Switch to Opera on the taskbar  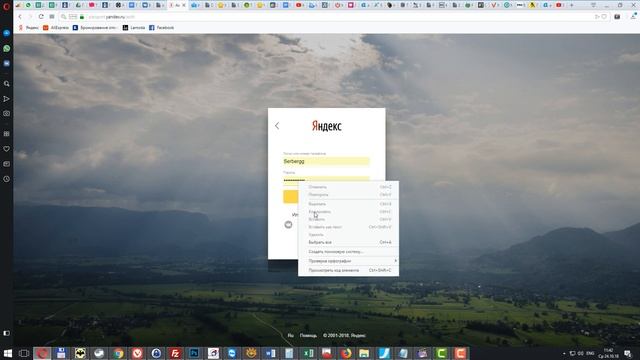tap(42, 353)
